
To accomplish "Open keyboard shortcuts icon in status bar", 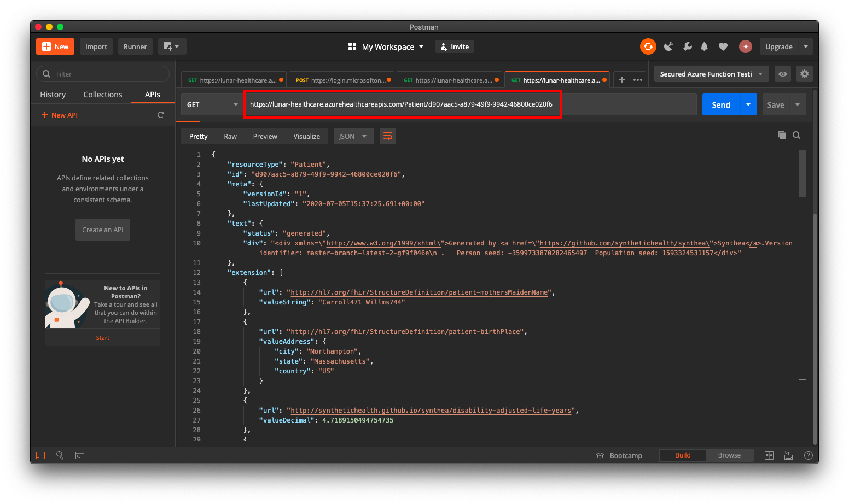I will 788,455.
